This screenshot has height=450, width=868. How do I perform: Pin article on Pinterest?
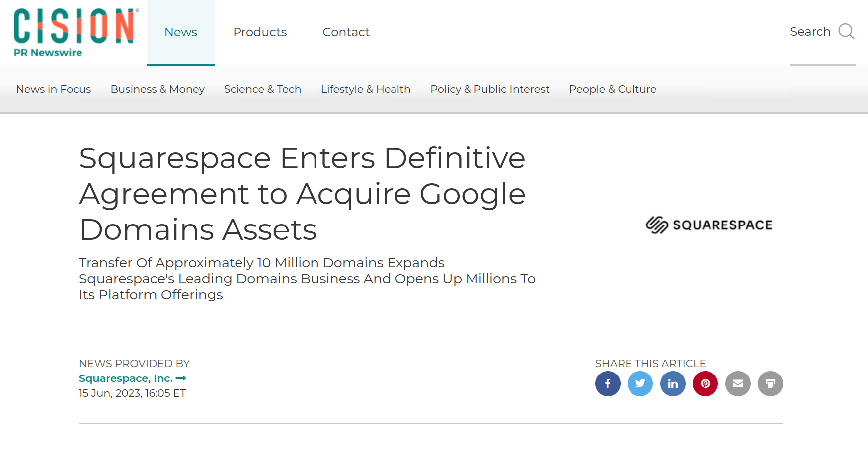(705, 383)
